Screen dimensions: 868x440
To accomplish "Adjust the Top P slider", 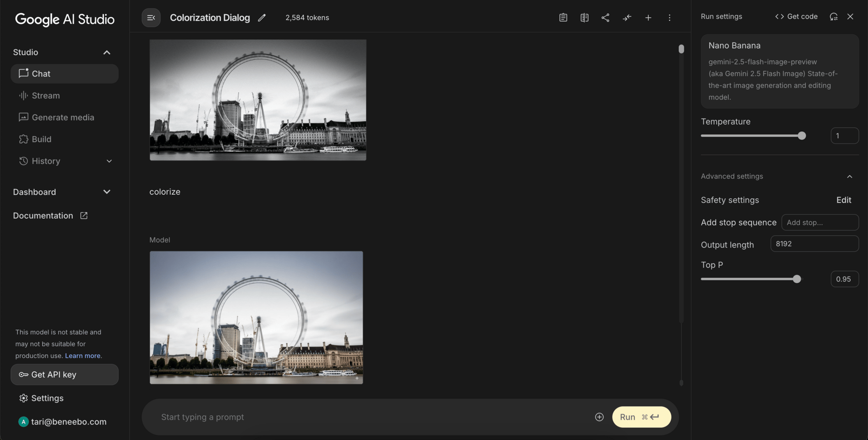I will click(x=797, y=279).
